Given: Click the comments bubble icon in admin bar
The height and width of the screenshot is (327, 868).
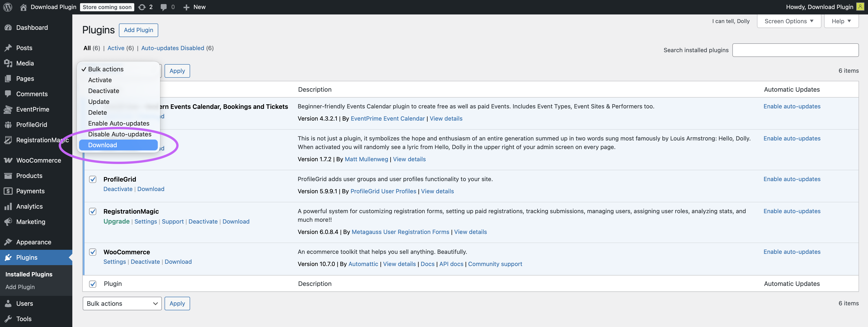Looking at the screenshot, I should coord(164,7).
